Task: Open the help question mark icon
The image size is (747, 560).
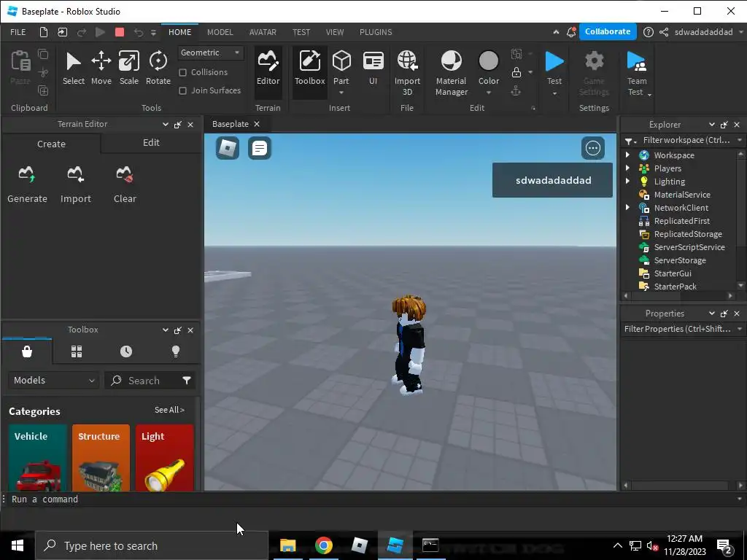Action: click(648, 32)
